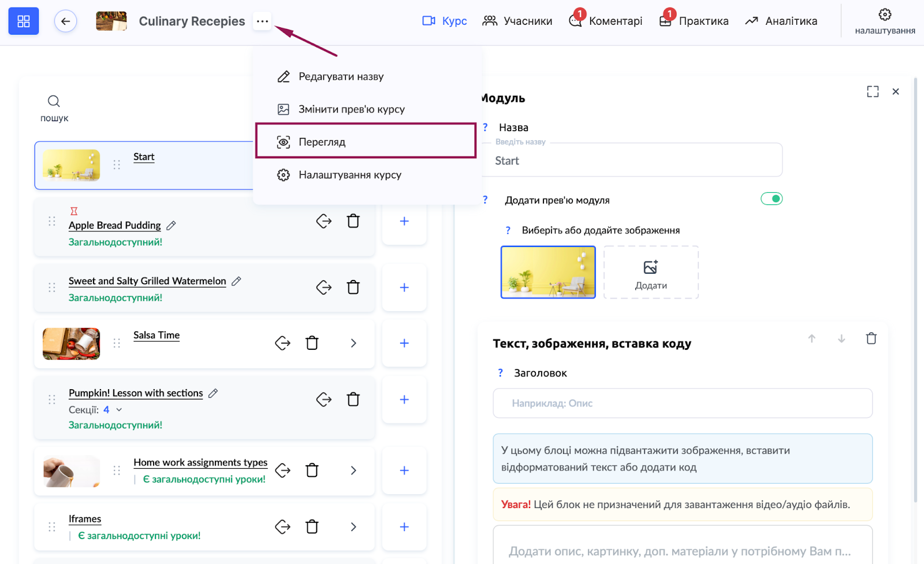Click the Заголовок input field
The width and height of the screenshot is (924, 564).
(682, 404)
